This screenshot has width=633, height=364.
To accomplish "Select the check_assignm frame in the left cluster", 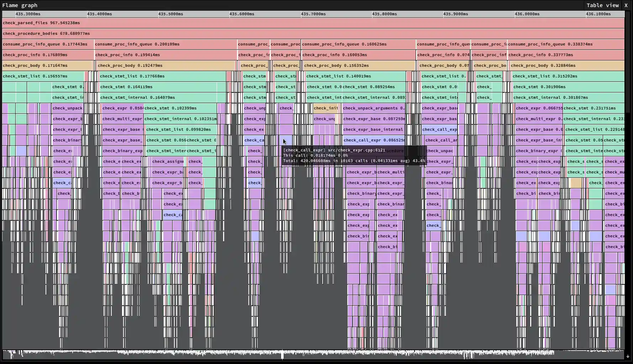I will 167,161.
